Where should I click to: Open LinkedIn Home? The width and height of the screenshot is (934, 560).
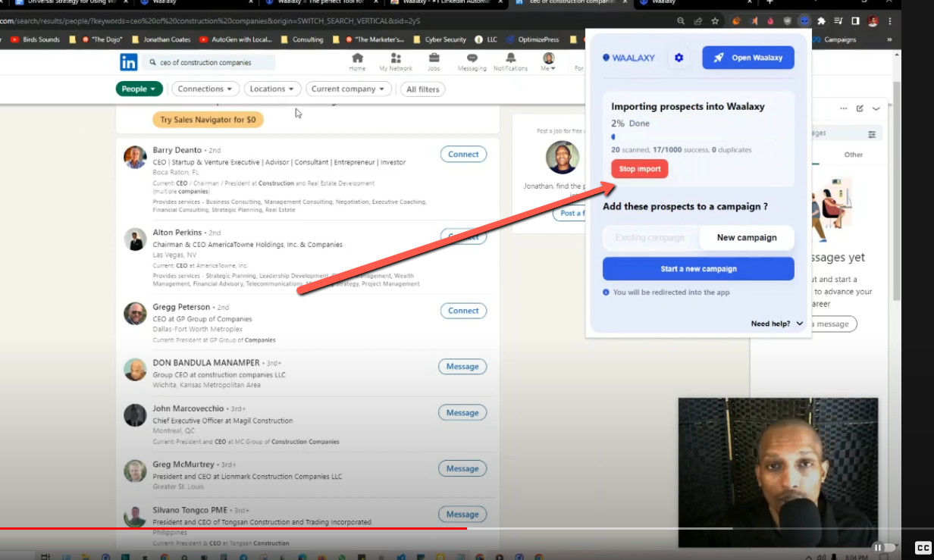coord(356,62)
